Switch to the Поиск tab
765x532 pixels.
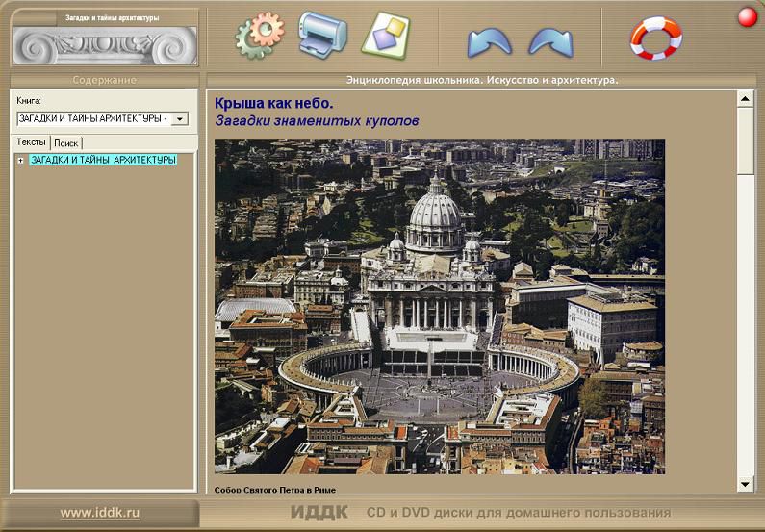(x=66, y=142)
